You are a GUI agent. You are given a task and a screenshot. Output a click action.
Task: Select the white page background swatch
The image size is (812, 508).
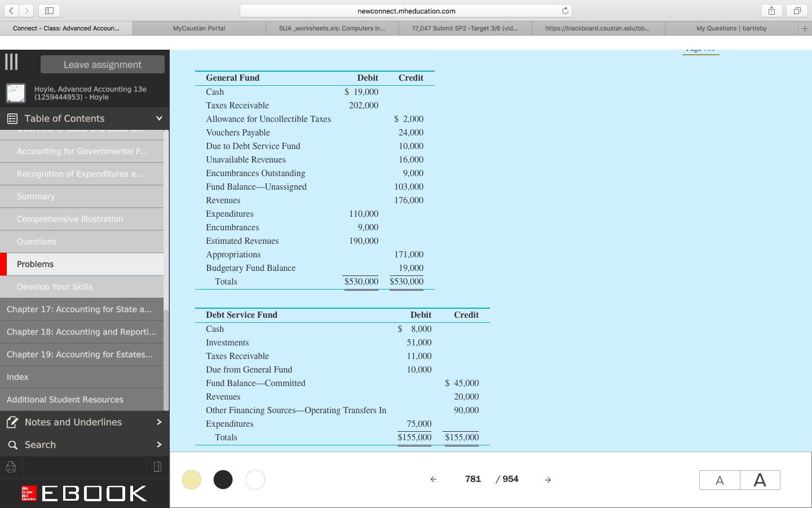pos(255,480)
